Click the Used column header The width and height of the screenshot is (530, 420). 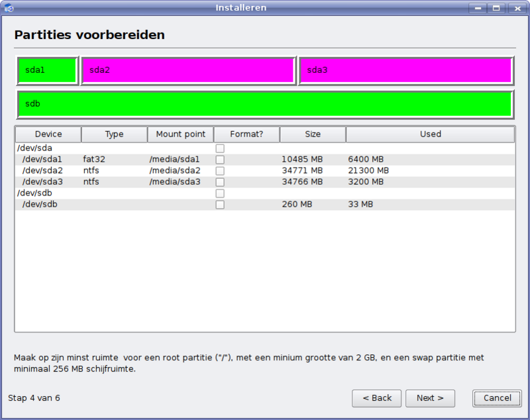[x=430, y=134]
